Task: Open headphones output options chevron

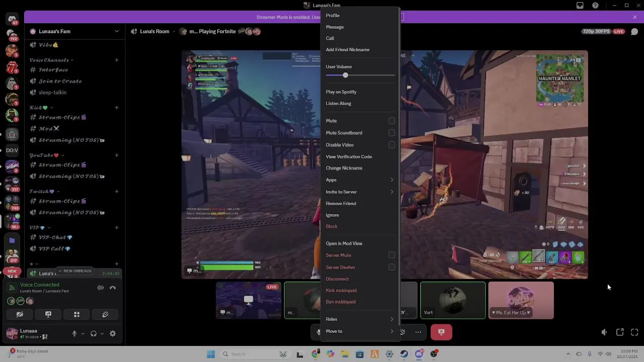Action: 102,333
